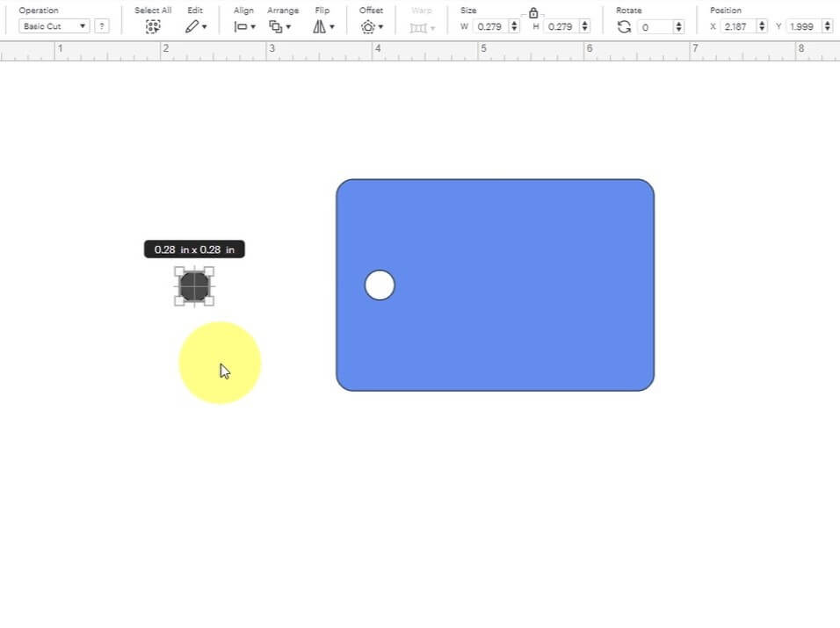Click the Position Y input field
This screenshot has width=840, height=628.
coord(803,26)
